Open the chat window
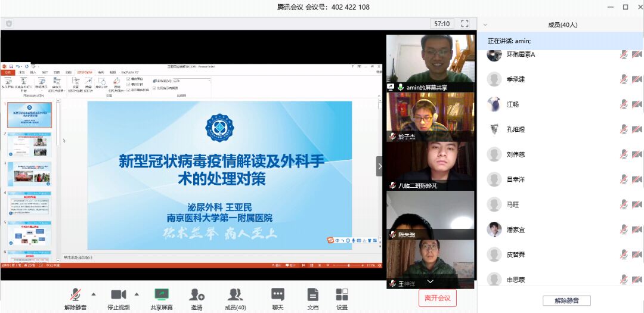This screenshot has width=644, height=313. [278, 295]
